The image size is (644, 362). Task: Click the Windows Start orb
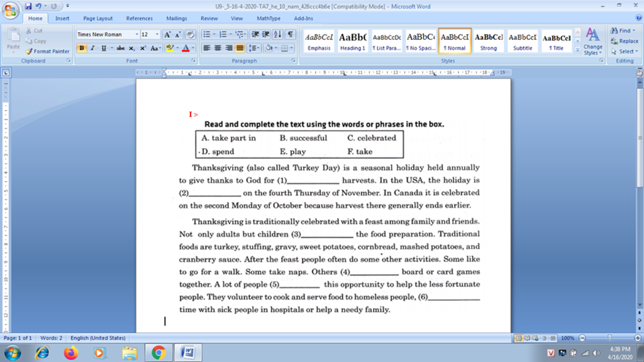point(13,353)
